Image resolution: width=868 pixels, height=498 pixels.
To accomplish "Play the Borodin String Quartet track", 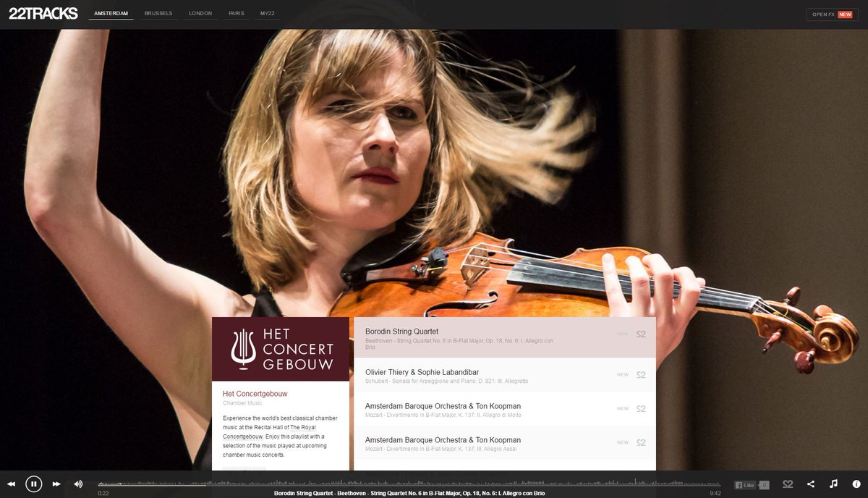I will (x=505, y=337).
